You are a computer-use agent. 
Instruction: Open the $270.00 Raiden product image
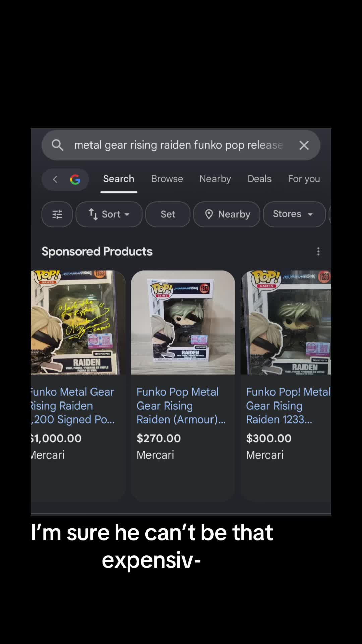point(183,322)
